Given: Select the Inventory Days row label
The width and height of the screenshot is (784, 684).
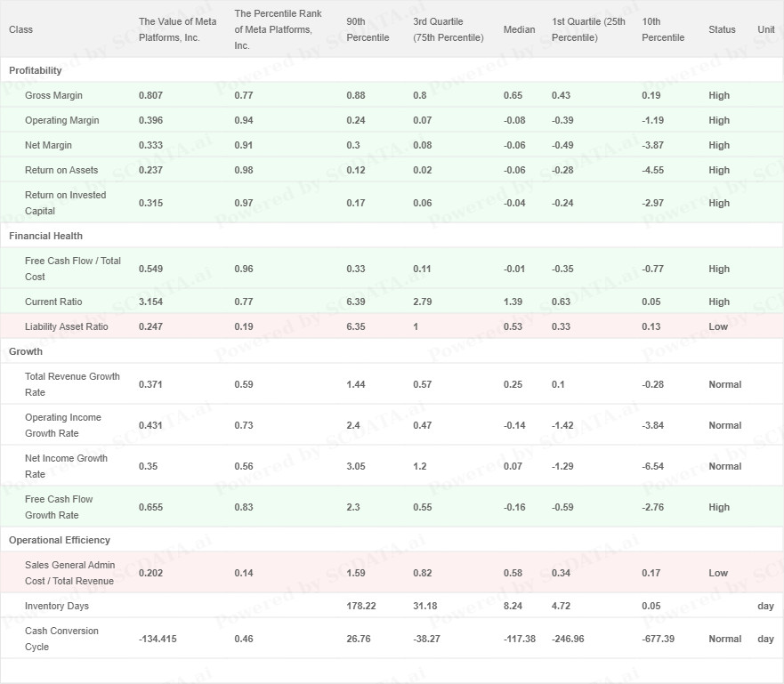Looking at the screenshot, I should (x=57, y=606).
